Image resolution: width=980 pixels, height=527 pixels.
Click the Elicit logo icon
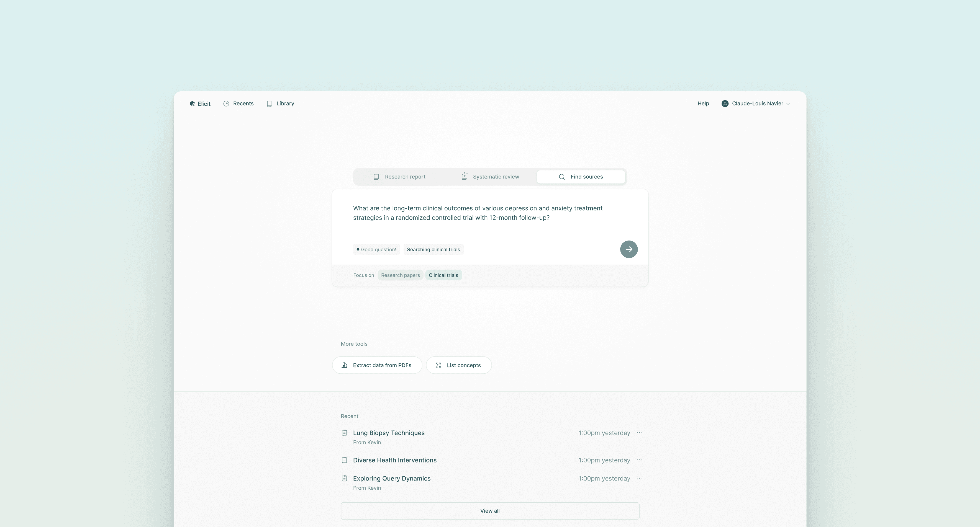(x=193, y=104)
